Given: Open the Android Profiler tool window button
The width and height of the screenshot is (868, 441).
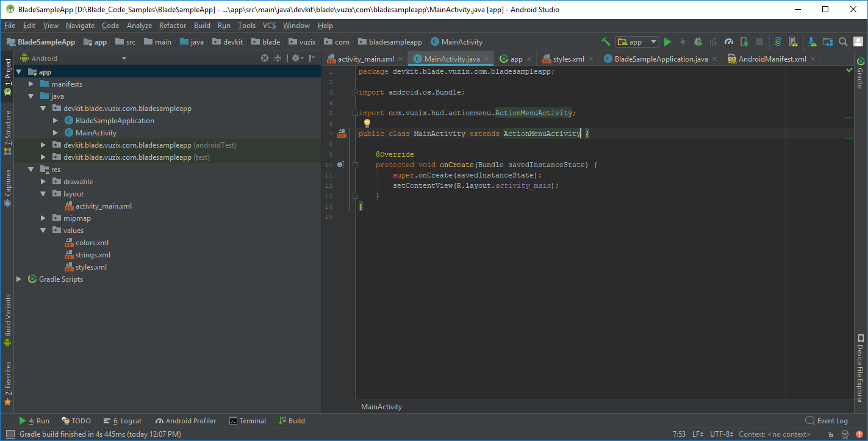Looking at the screenshot, I should 186,421.
